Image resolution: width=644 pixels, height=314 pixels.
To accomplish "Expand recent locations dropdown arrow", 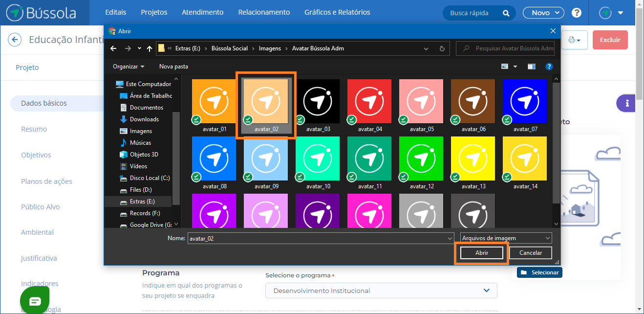I will (x=139, y=48).
